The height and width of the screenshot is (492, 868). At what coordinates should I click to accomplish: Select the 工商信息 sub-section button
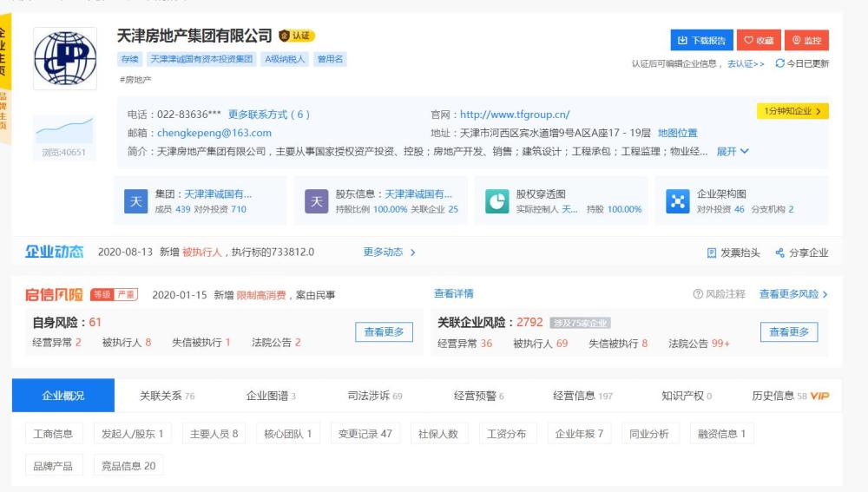pyautogui.click(x=53, y=434)
